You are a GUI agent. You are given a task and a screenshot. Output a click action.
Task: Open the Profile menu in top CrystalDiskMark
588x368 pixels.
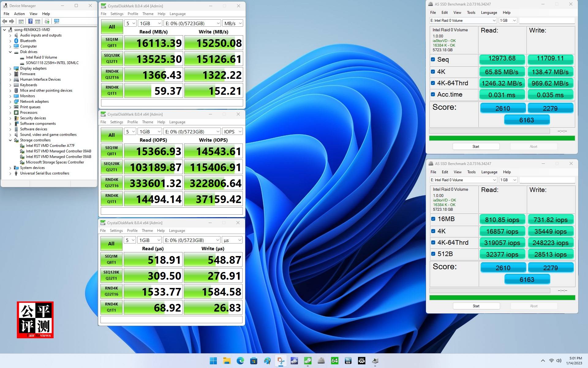tap(133, 14)
